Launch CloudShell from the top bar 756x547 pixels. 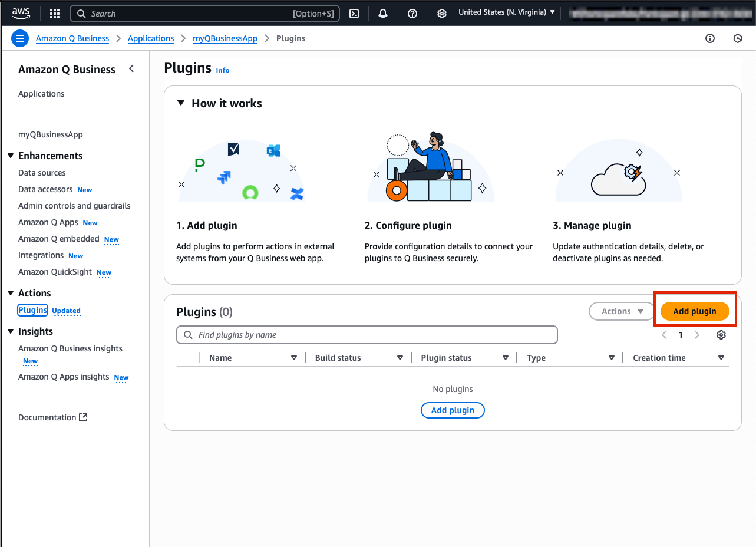point(354,14)
